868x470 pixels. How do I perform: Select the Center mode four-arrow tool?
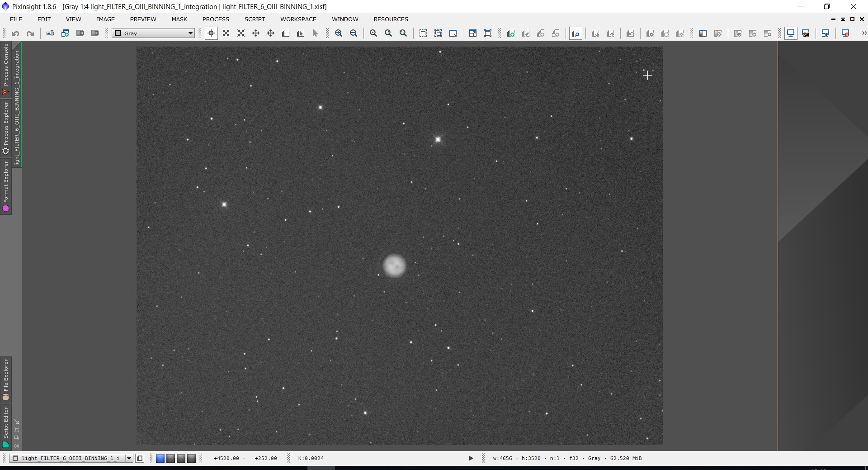pos(271,33)
